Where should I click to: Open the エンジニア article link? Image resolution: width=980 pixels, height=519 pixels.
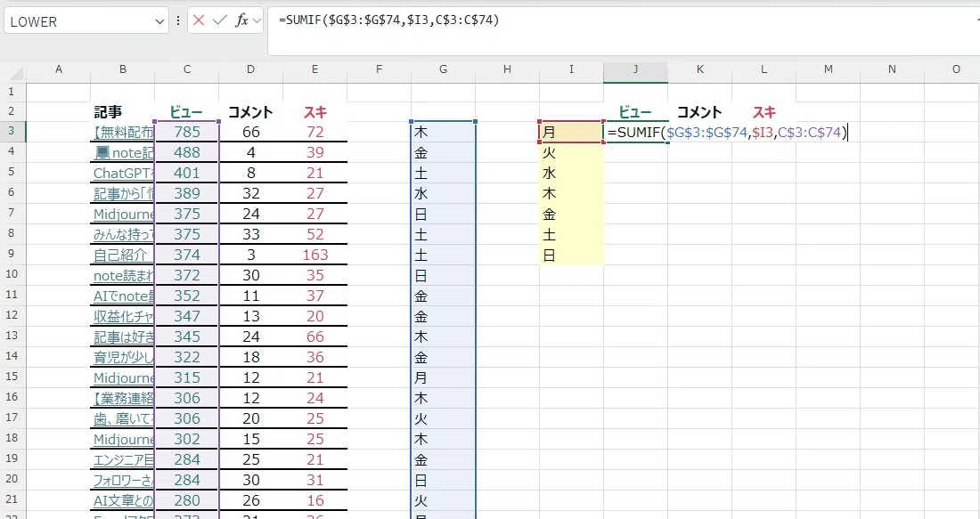123,459
